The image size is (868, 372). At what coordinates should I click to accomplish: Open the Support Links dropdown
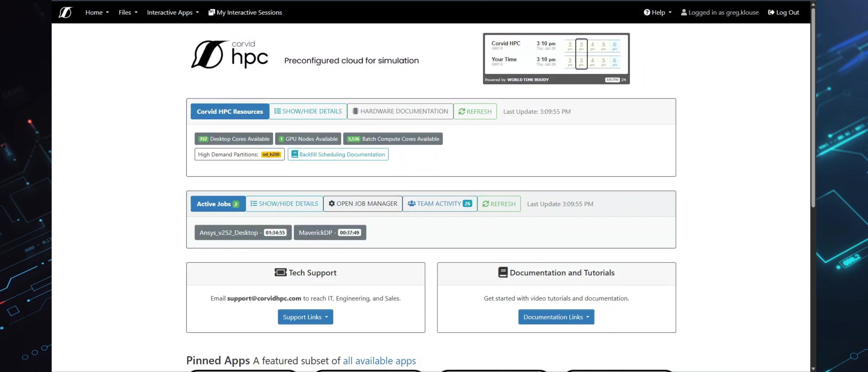306,317
